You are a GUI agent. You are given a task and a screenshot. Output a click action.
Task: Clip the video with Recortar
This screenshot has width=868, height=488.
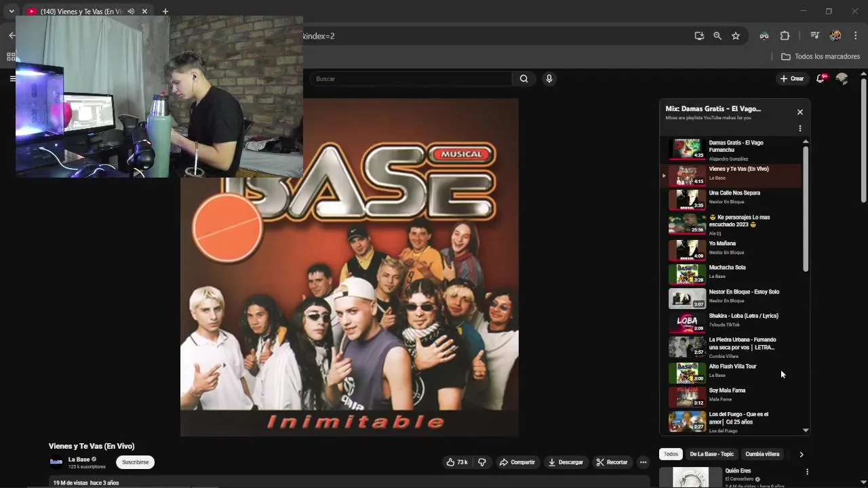pos(612,462)
